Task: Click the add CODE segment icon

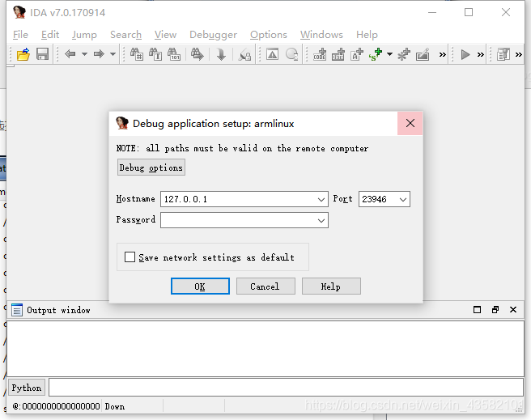Action: coord(320,54)
